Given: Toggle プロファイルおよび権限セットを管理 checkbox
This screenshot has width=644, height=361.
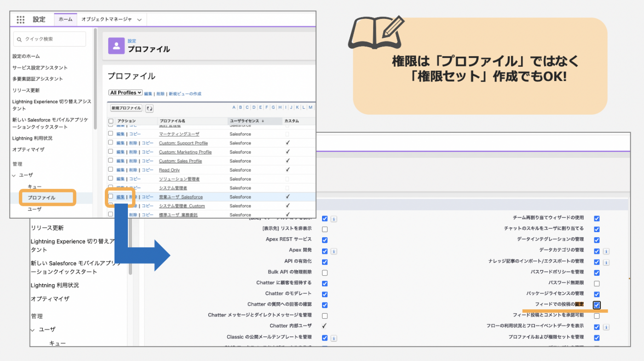Looking at the screenshot, I should (597, 338).
